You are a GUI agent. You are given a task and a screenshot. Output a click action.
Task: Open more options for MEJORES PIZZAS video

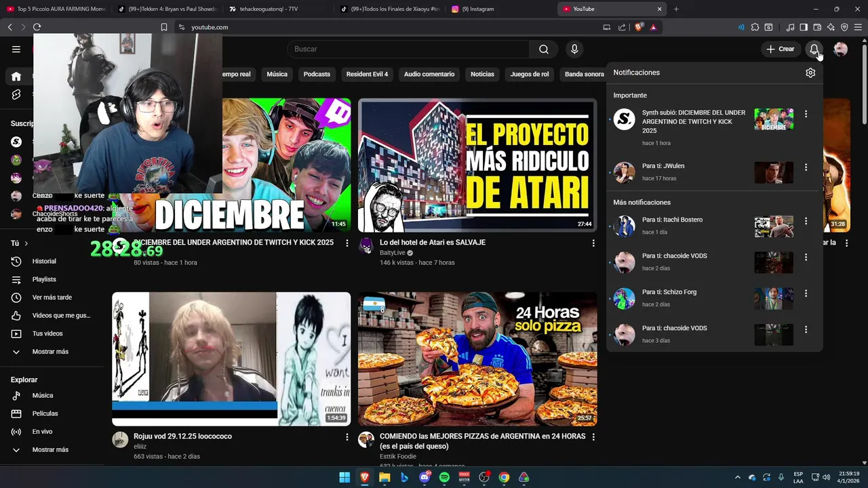[593, 437]
